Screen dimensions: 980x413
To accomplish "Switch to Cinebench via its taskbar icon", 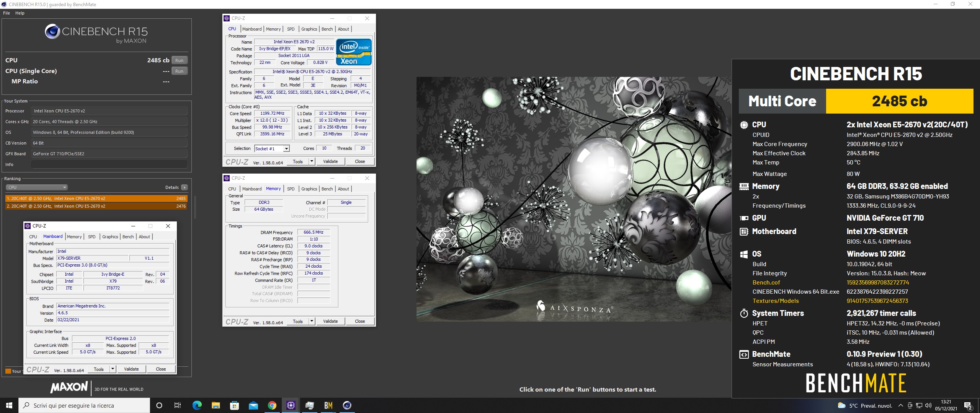I will point(347,405).
